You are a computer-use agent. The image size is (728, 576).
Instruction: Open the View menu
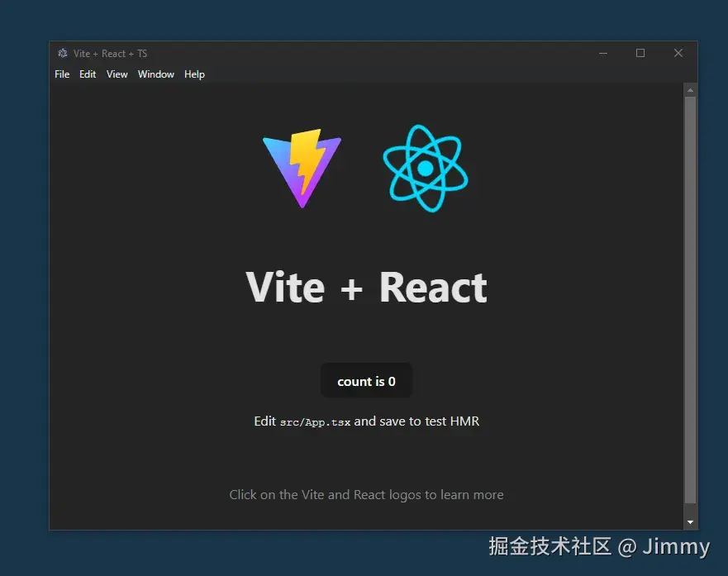click(117, 74)
